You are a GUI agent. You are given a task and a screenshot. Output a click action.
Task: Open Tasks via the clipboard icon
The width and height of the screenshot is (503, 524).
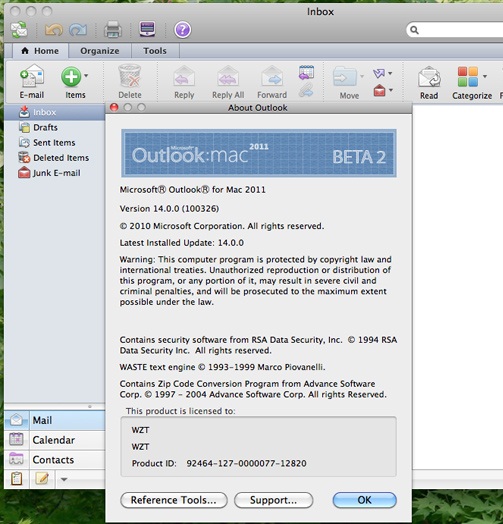(x=17, y=479)
